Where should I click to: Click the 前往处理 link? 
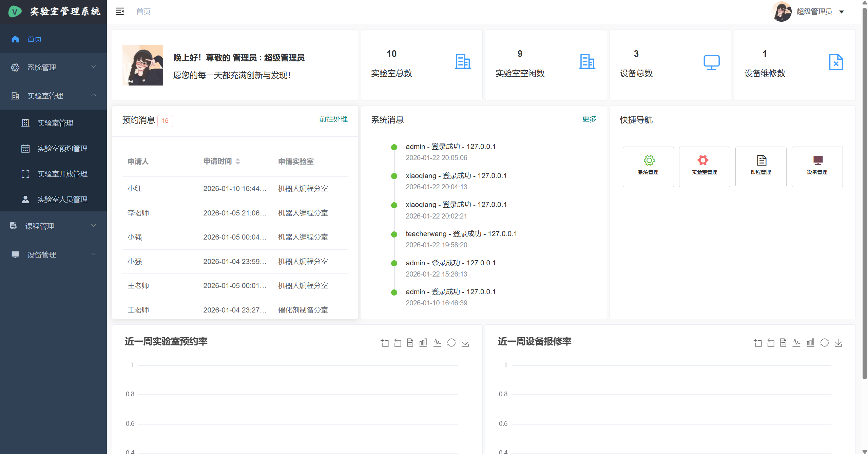pyautogui.click(x=333, y=119)
